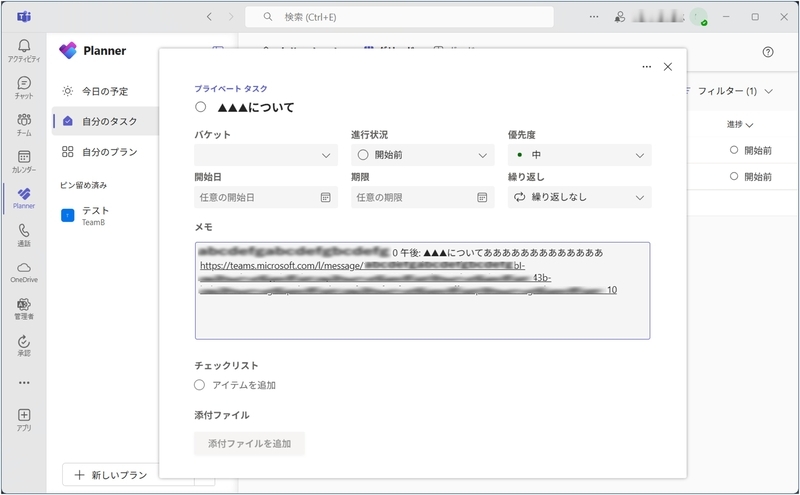Open the due date calendar picker
800x495 pixels.
point(482,197)
